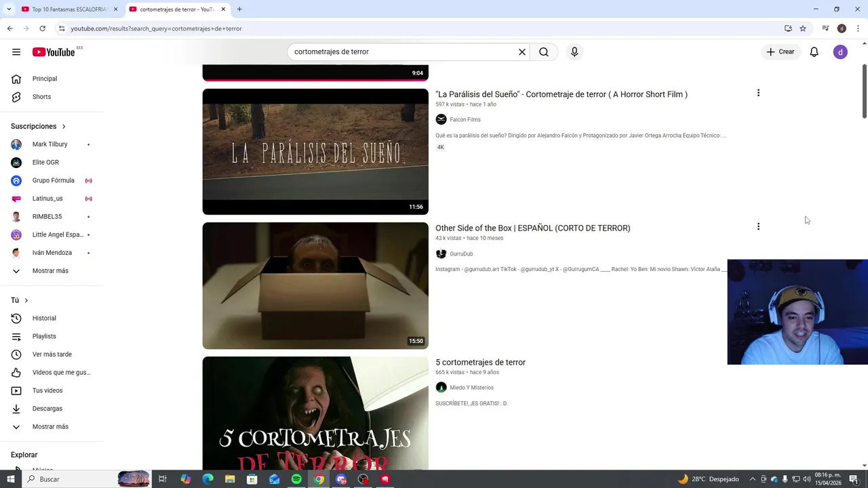
Task: Open the Grupo Fórmula live channel
Action: (52, 180)
